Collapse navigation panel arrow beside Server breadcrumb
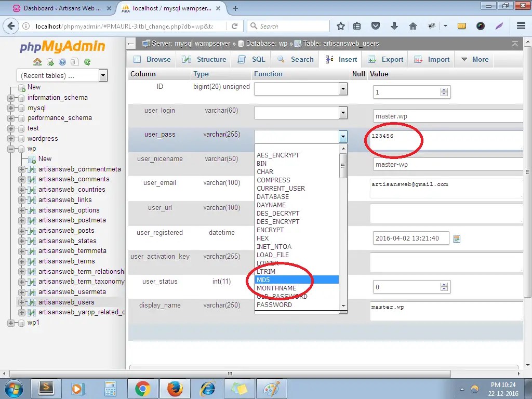Image resolution: width=532 pixels, height=399 pixels. tap(131, 44)
